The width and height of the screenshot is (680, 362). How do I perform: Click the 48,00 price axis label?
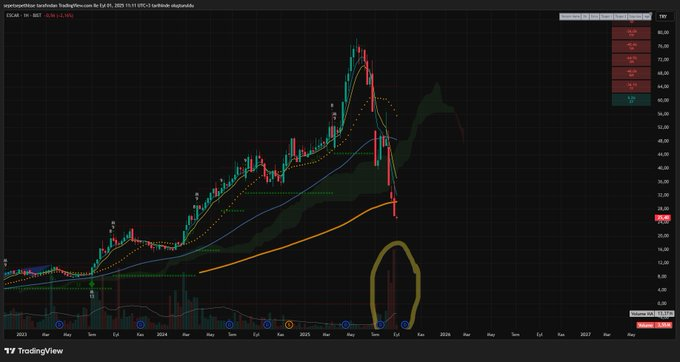[x=663, y=141]
